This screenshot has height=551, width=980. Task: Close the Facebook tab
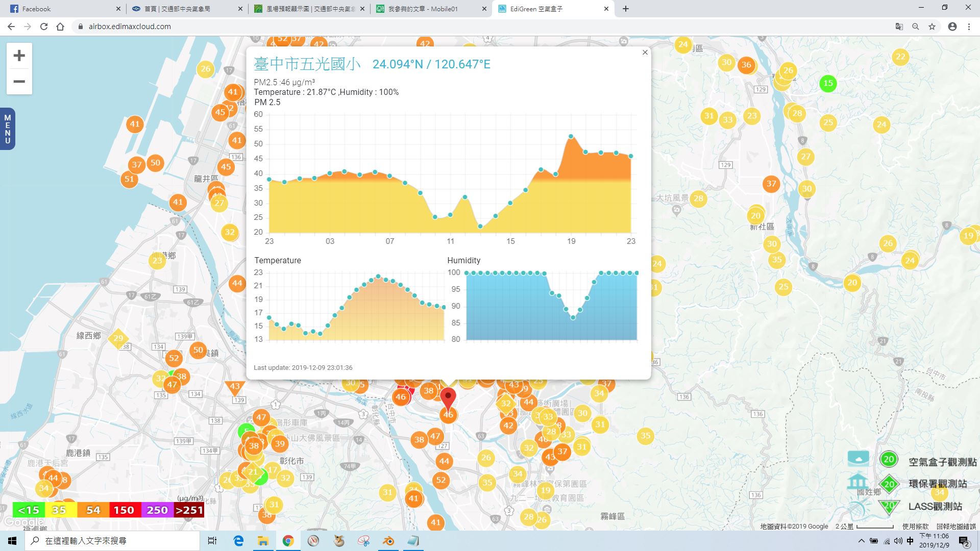[118, 9]
